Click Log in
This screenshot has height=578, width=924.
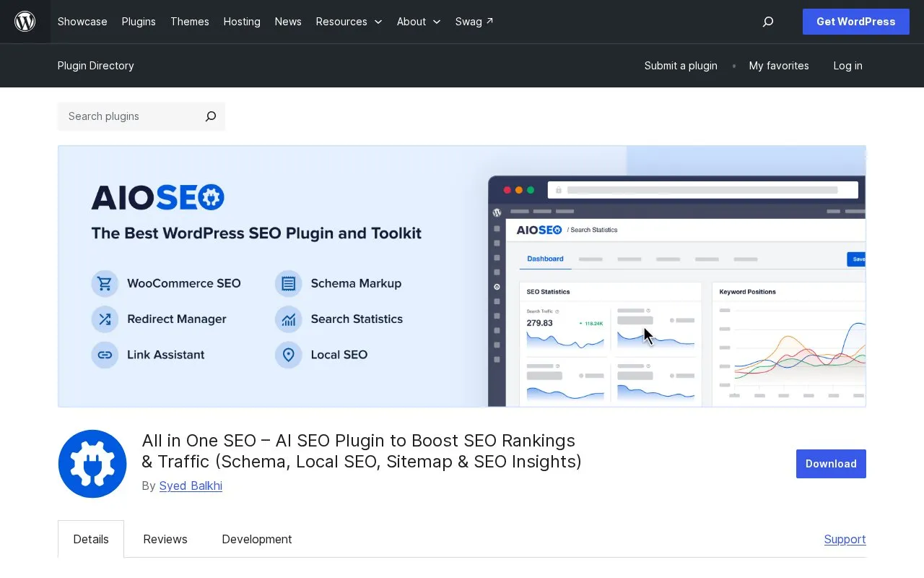[847, 66]
